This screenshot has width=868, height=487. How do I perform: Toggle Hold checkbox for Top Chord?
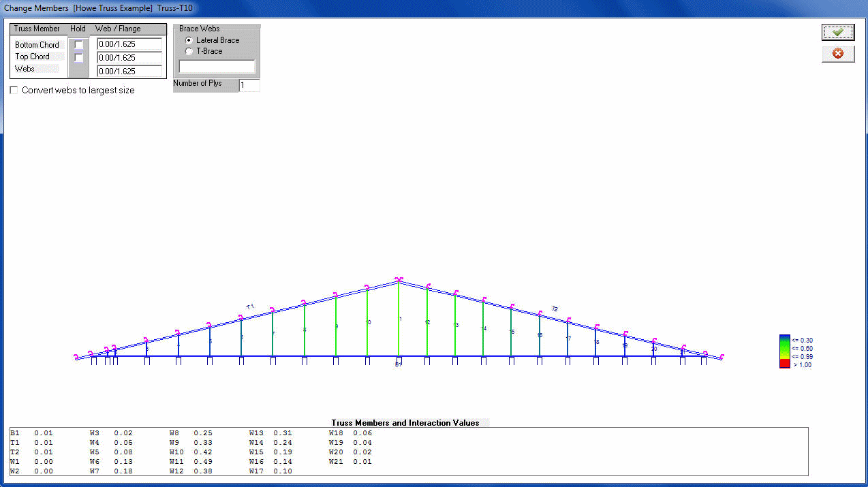pos(79,57)
